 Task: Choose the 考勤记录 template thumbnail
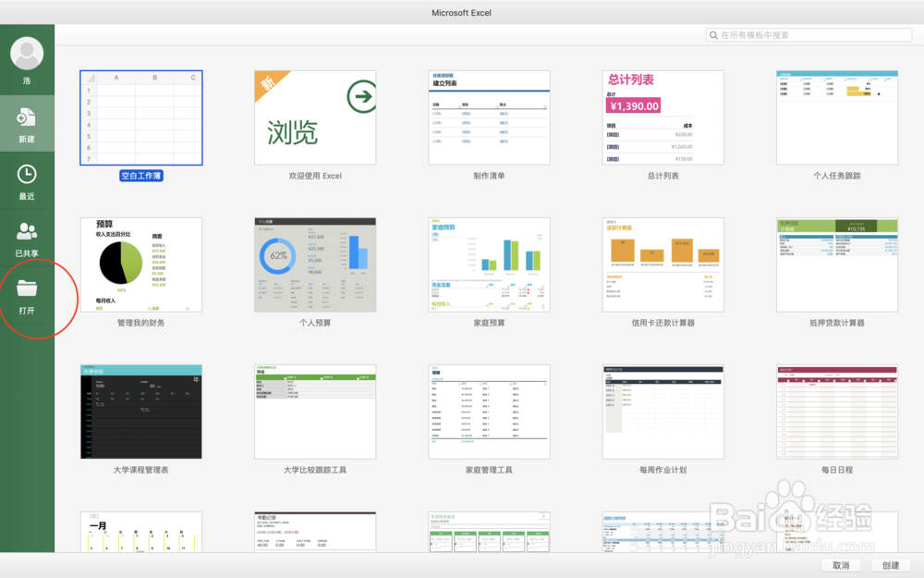click(315, 532)
